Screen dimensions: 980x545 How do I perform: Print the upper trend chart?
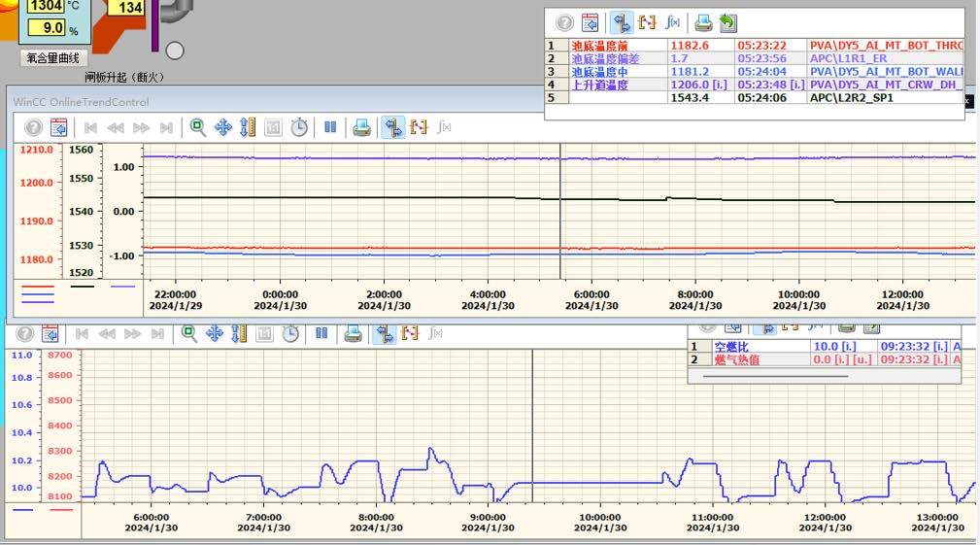click(361, 127)
